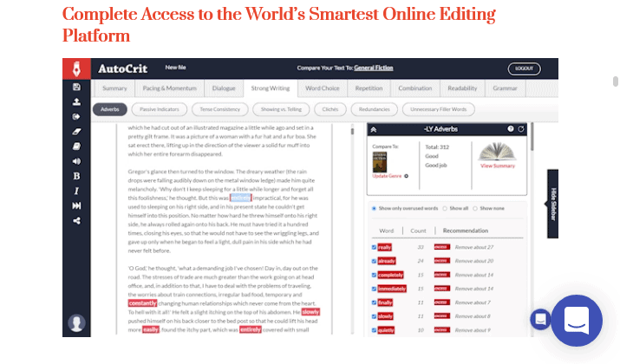
Task: Select the Eraser icon in sidebar
Action: pos(76,132)
